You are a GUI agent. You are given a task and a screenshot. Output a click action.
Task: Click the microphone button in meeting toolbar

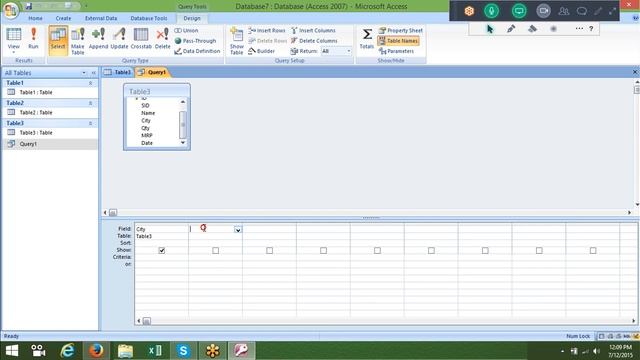click(491, 11)
